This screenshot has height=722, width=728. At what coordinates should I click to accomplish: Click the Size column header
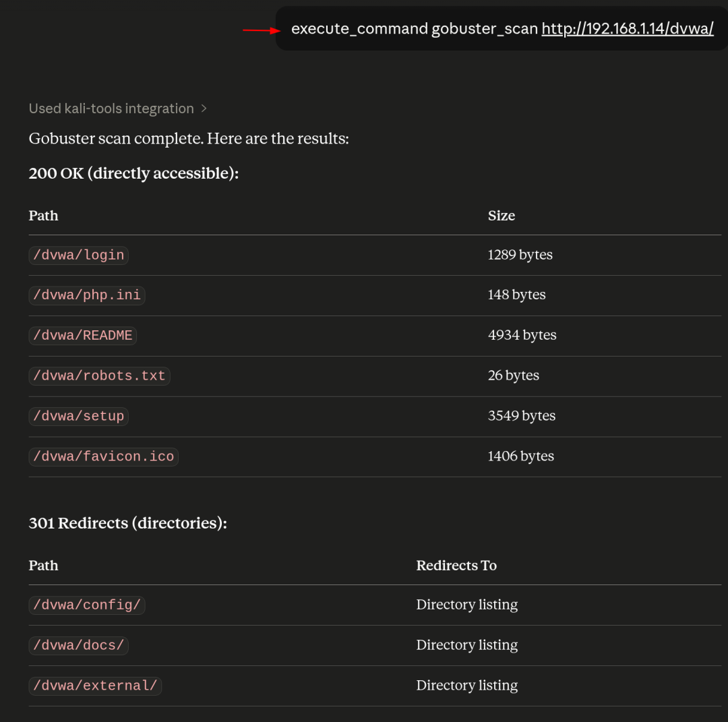coord(502,216)
